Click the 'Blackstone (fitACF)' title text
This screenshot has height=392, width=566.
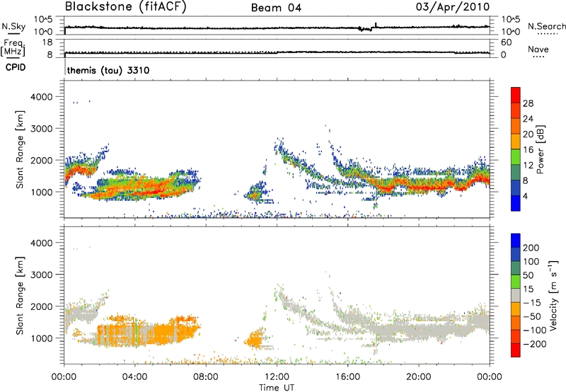click(125, 7)
